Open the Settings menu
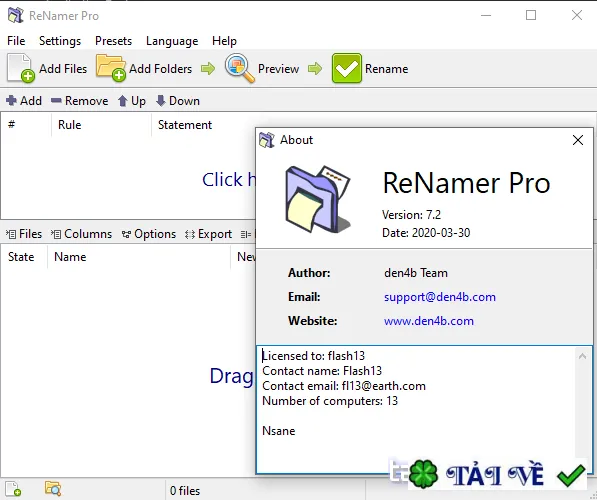597x500 pixels. coord(60,41)
